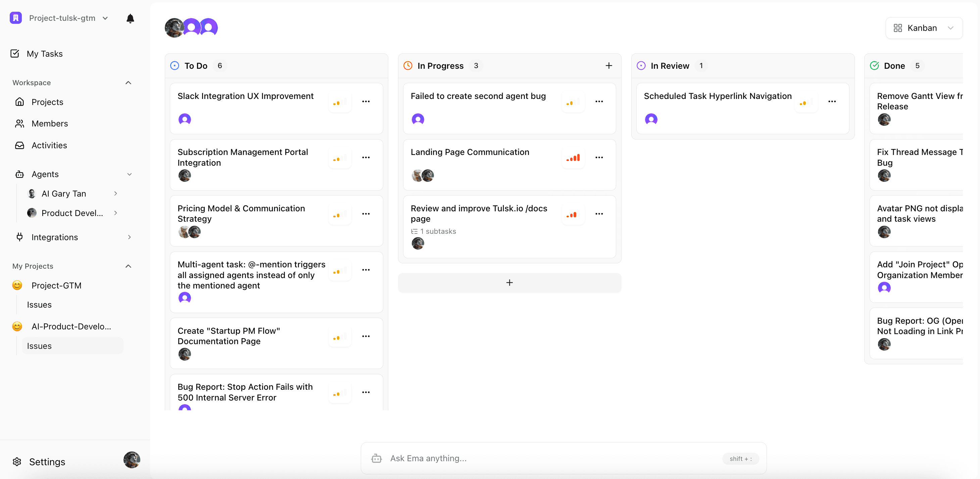This screenshot has height=479, width=980.
Task: Click the Settings gear icon
Action: point(17,462)
